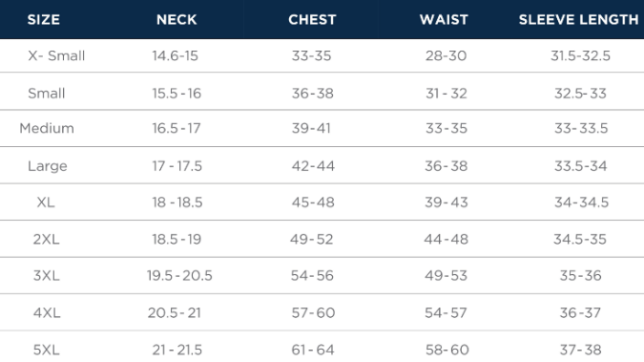
Task: Click the SLEEVE LENGTH column header
Action: click(x=579, y=20)
